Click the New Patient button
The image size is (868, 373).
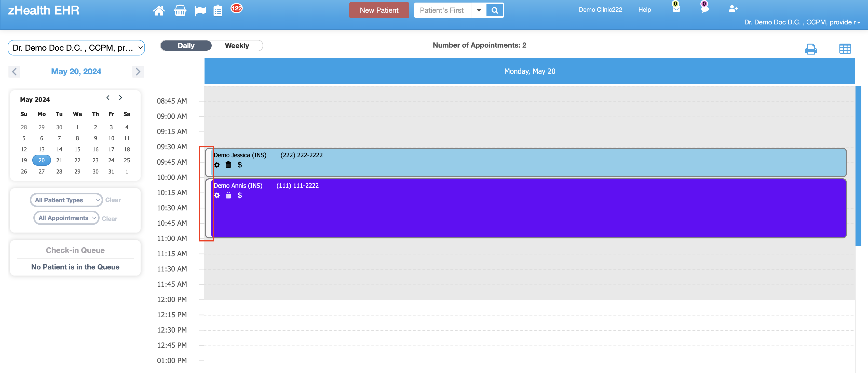(x=379, y=10)
